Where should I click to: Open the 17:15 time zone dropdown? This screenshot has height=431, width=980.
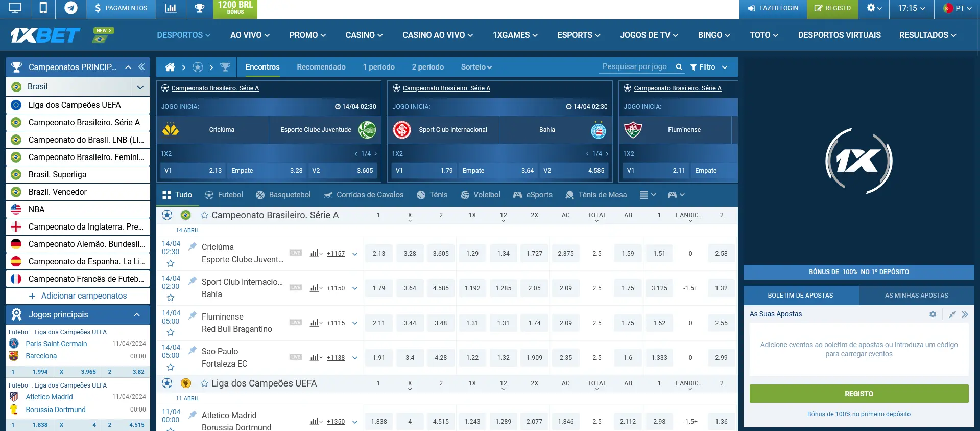[912, 8]
